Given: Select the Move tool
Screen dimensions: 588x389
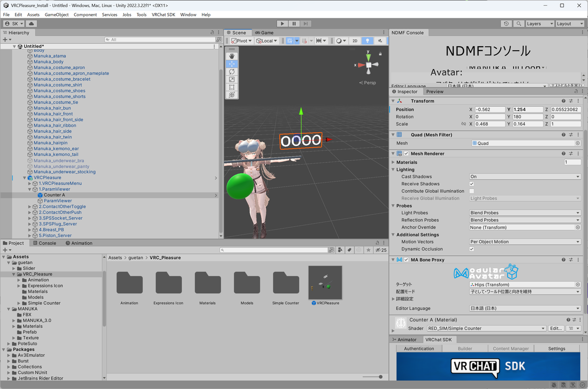Looking at the screenshot, I should (x=232, y=64).
